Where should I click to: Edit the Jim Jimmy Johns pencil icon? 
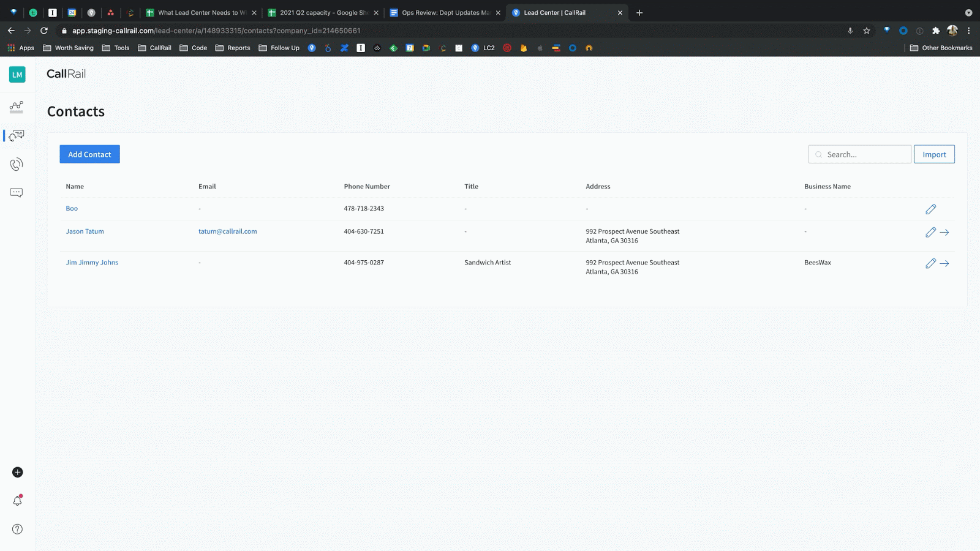(930, 263)
